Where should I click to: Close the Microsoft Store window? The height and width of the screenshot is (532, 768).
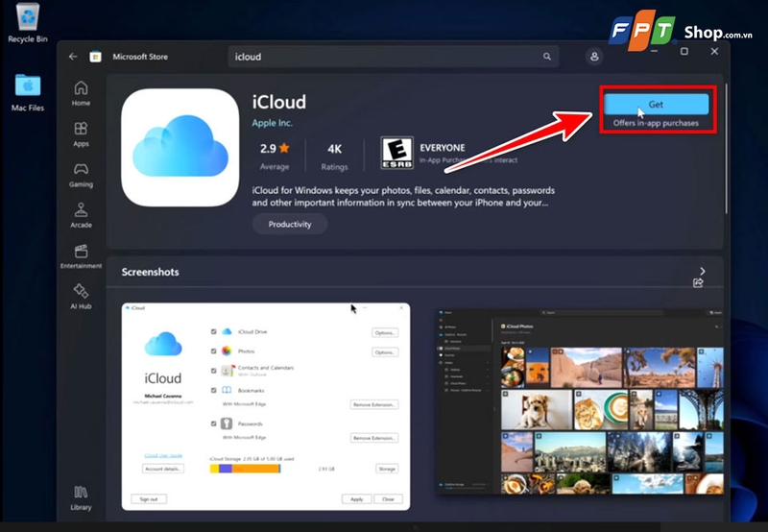(714, 52)
